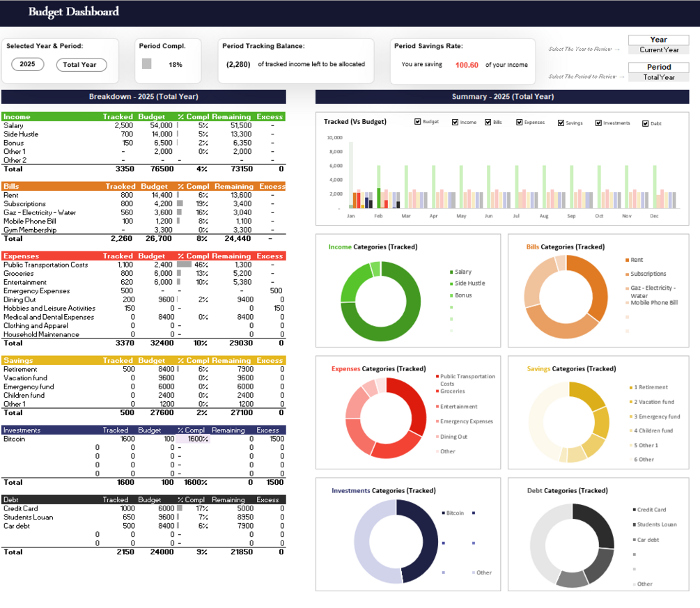Select the Public Transportation Costs label

(x=45, y=265)
